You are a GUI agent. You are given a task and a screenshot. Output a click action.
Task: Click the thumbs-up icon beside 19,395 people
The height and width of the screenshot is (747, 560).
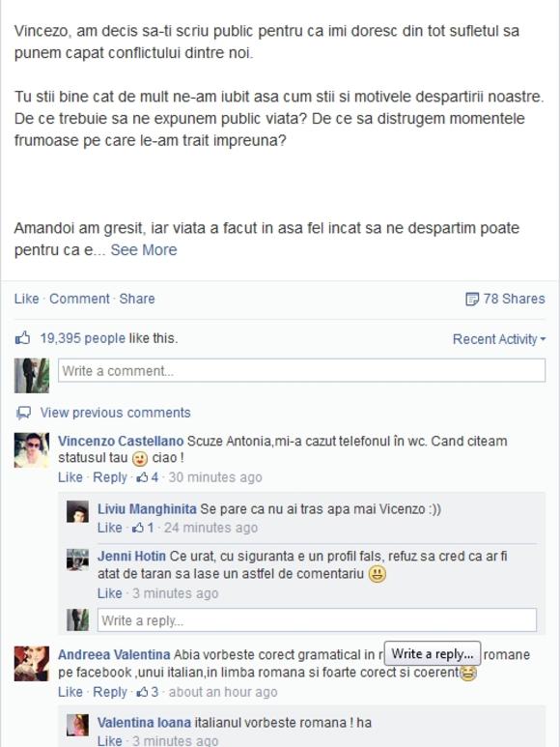(22, 338)
